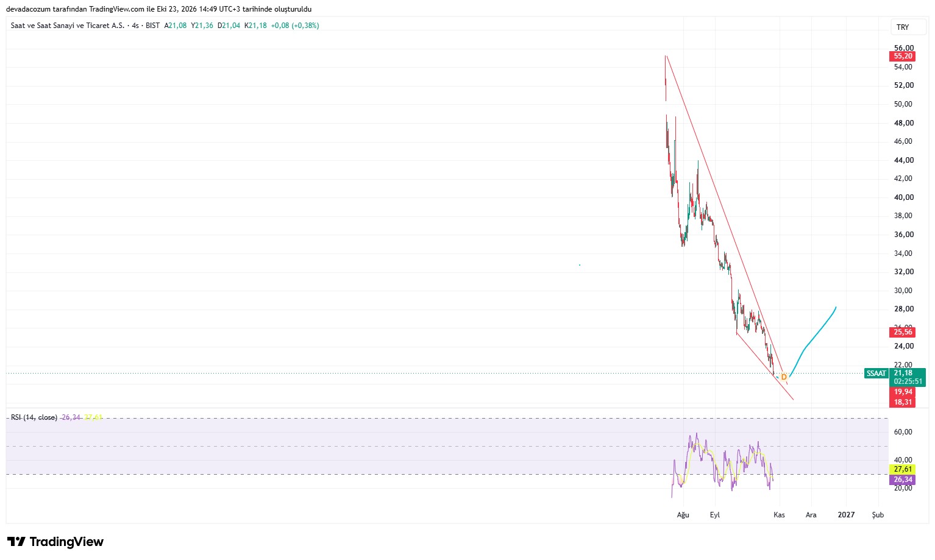The height and width of the screenshot is (560, 935).
Task: Click the 02:25:51 bar countdown
Action: click(x=908, y=381)
